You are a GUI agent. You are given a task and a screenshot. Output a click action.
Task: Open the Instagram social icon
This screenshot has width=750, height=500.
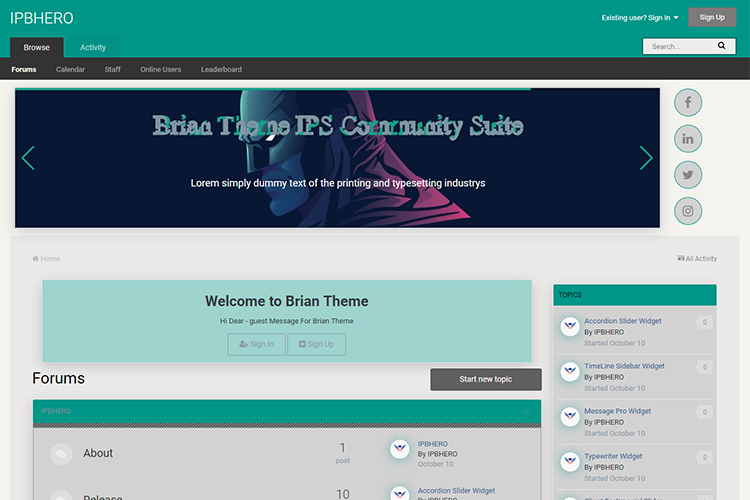point(688,211)
